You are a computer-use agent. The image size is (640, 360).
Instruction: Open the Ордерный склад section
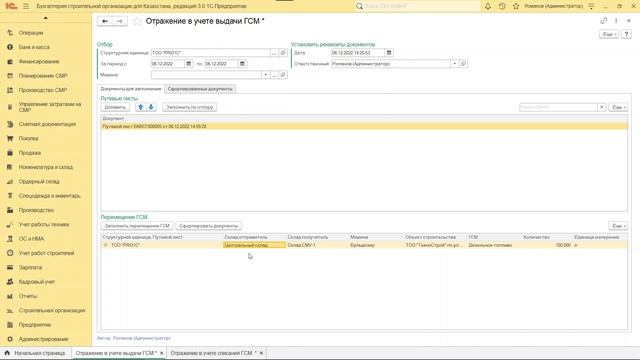[39, 181]
